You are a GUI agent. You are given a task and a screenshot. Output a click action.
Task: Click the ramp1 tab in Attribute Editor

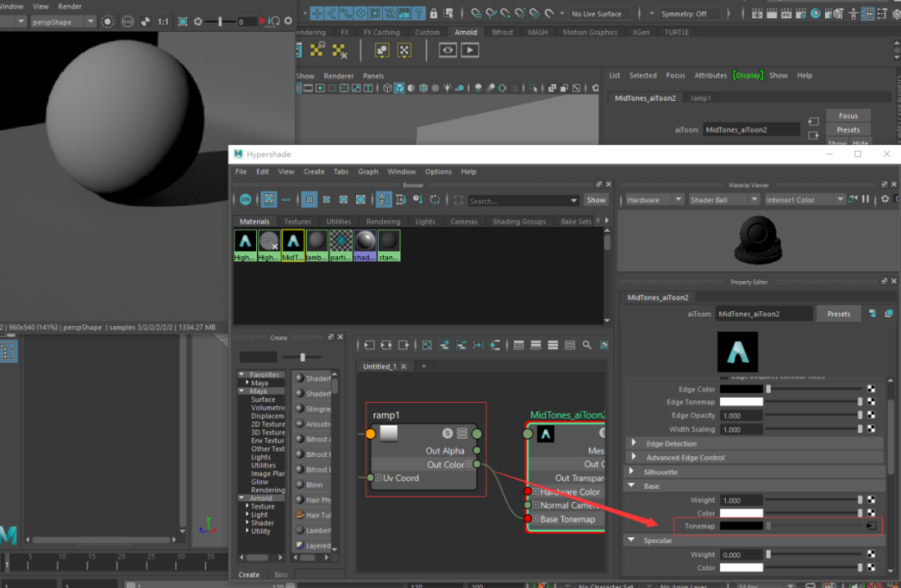click(x=701, y=98)
